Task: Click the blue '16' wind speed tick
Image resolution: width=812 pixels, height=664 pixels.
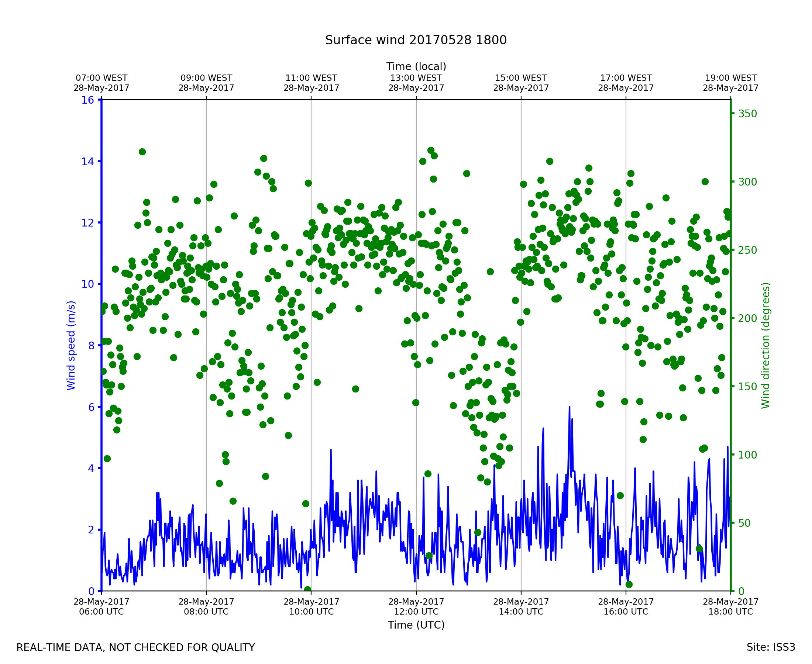Action: point(87,100)
